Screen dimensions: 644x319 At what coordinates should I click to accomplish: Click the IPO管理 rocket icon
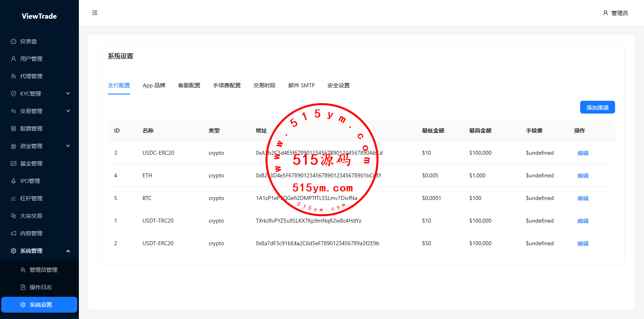[13, 181]
